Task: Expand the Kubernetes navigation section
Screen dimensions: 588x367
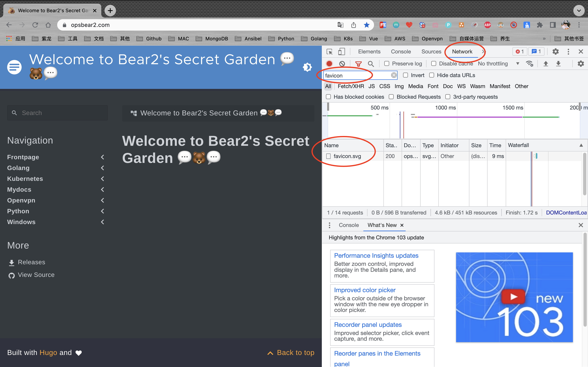Action: click(102, 179)
